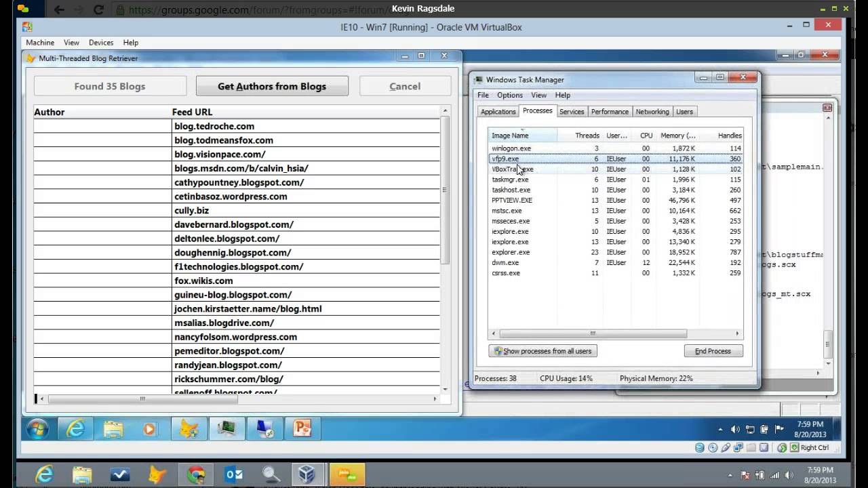Viewport: 868px width, 488px height.
Task: Switch to Performance tab in Task Manager
Action: point(610,112)
